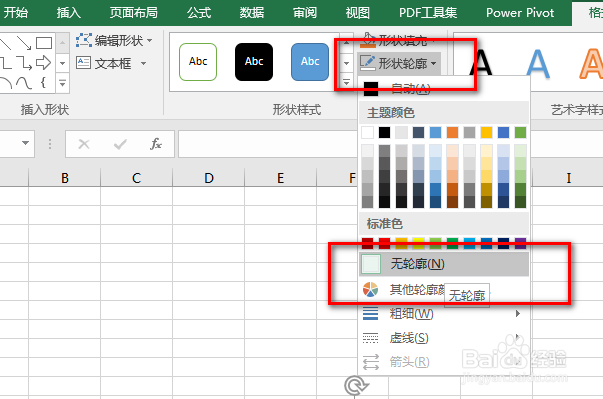Click the cancel X in formula bar
603x399 pixels.
(83, 144)
